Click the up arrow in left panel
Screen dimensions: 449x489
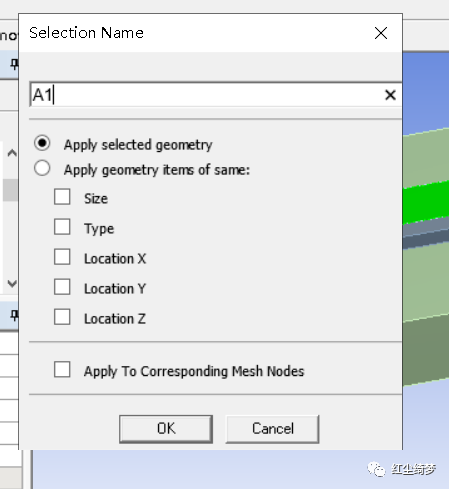[x=12, y=153]
